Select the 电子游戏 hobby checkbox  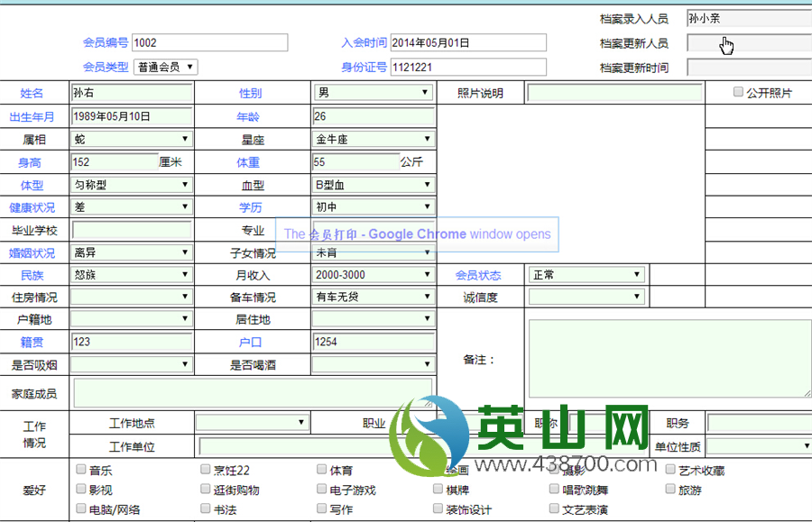point(322,490)
